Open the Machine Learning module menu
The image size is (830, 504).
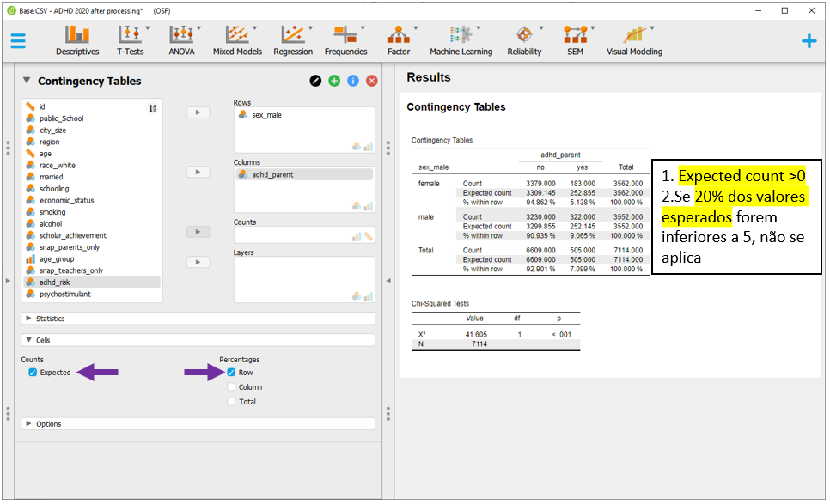[461, 39]
